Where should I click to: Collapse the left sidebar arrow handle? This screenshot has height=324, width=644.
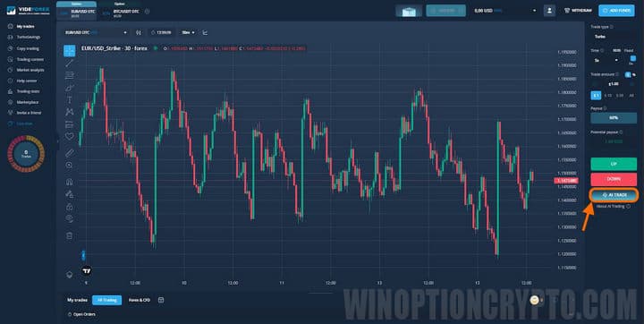point(57,141)
